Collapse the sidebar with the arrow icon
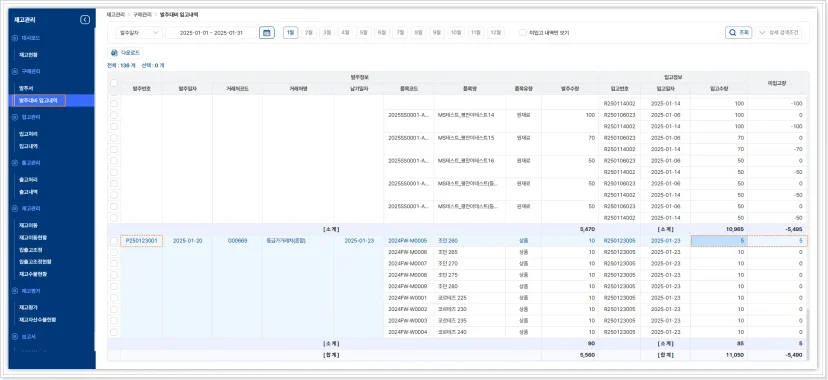 pos(85,20)
